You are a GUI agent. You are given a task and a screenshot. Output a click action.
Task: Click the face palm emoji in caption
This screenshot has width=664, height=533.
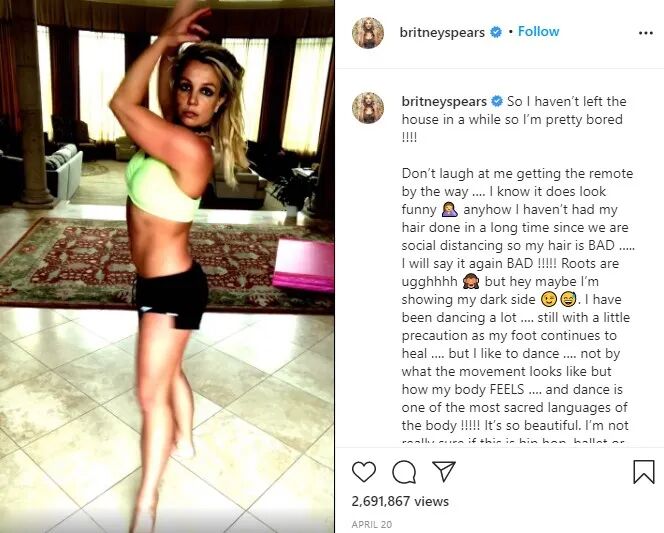pos(448,210)
